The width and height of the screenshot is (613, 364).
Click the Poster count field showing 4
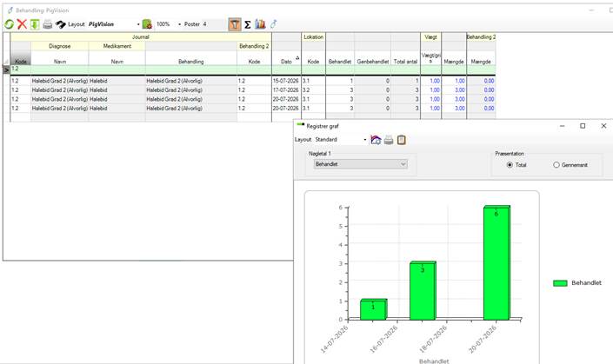[213, 24]
